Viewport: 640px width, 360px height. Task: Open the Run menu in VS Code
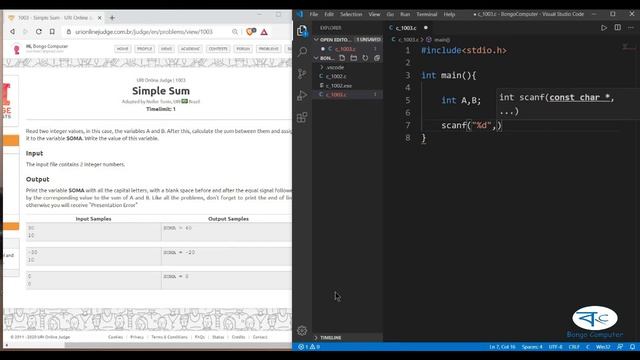point(405,14)
